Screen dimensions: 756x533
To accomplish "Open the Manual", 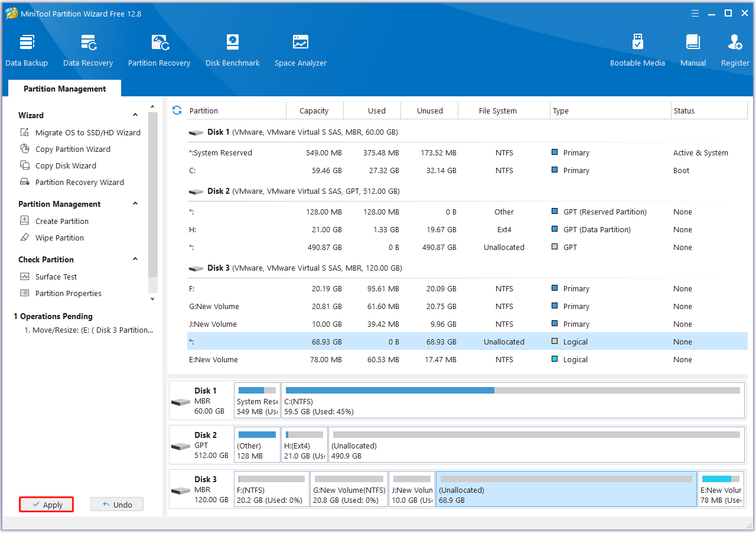I will [693, 50].
